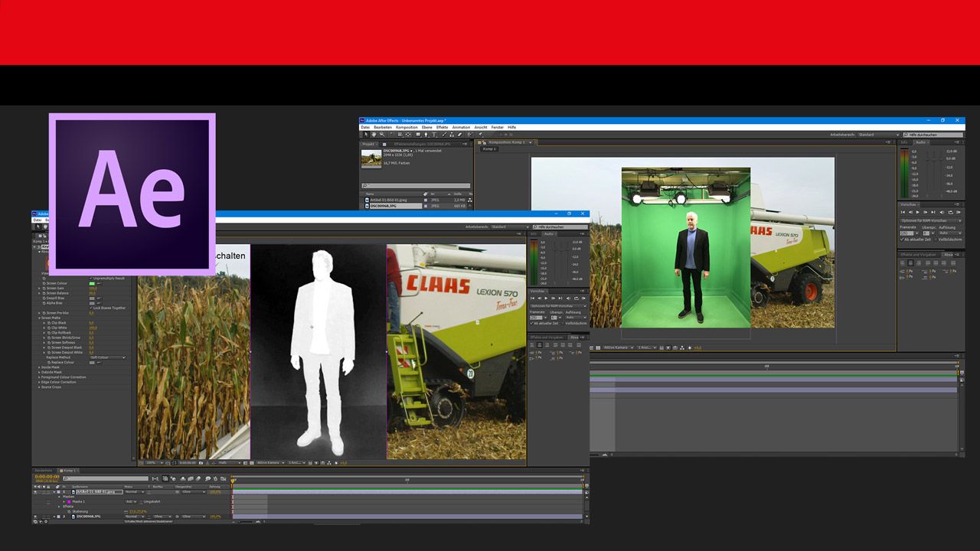The image size is (980, 551).
Task: Enable Umgekehrt for Maska 1
Action: tap(138, 503)
